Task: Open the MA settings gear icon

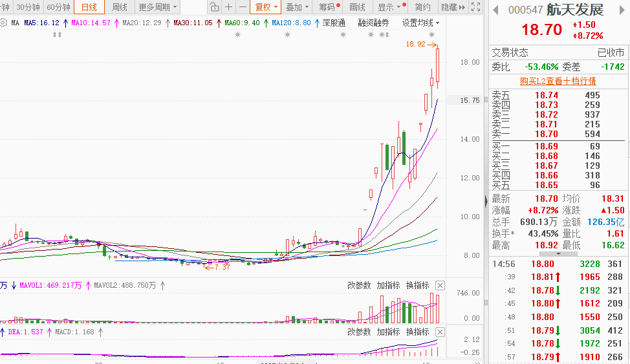Action: [x=3, y=23]
